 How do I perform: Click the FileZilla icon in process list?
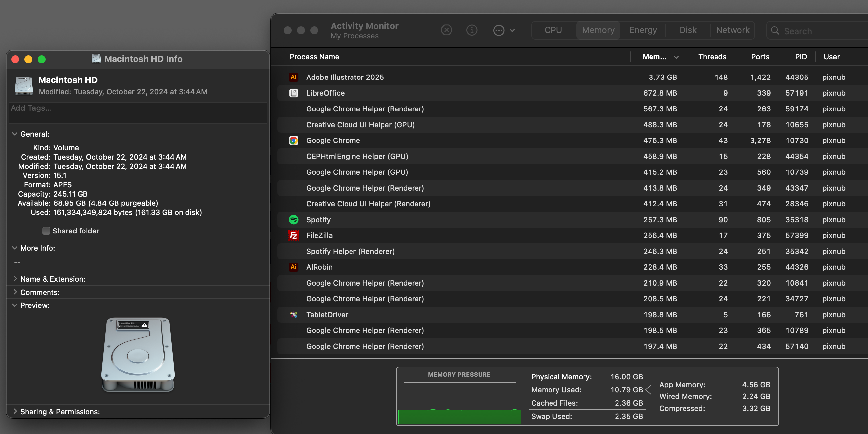tap(293, 235)
